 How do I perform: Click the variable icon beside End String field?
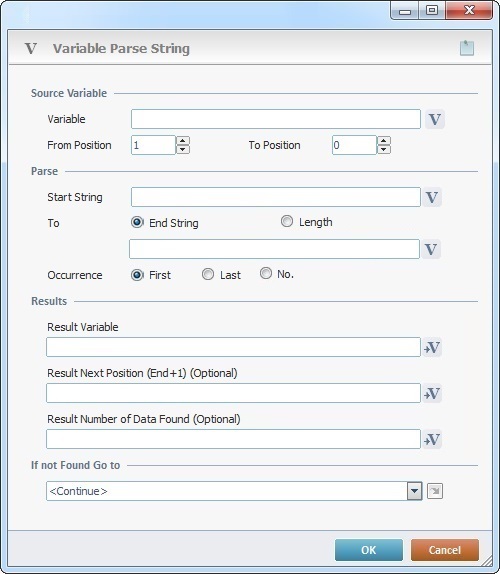[x=431, y=249]
